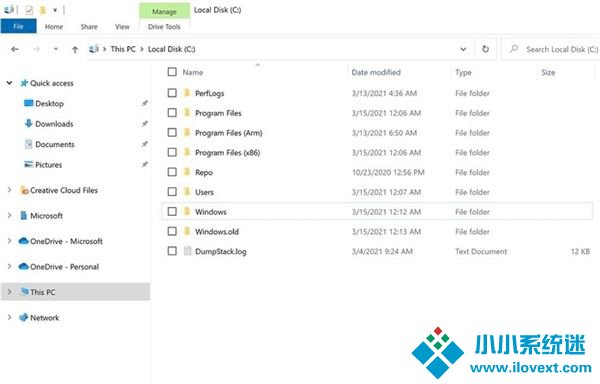The height and width of the screenshot is (384, 600).
Task: Expand the This PC tree node
Action: (10, 292)
